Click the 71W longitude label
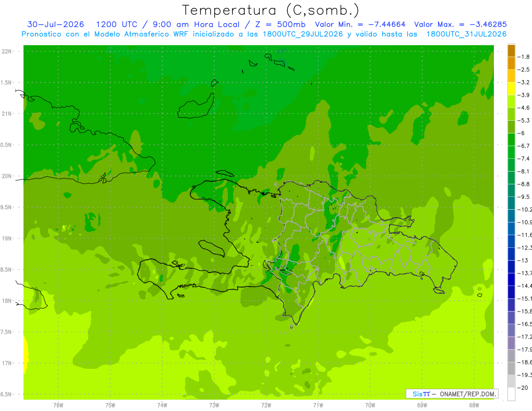Image resolution: width=532 pixels, height=411 pixels. (x=318, y=405)
